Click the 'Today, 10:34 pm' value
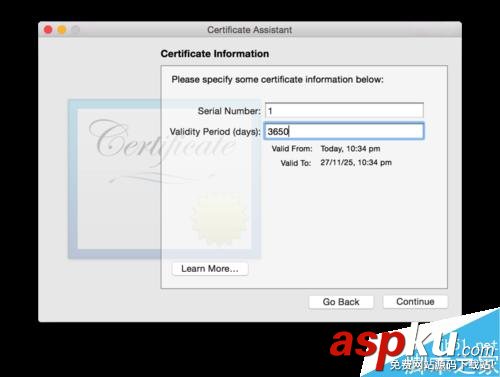 [350, 149]
